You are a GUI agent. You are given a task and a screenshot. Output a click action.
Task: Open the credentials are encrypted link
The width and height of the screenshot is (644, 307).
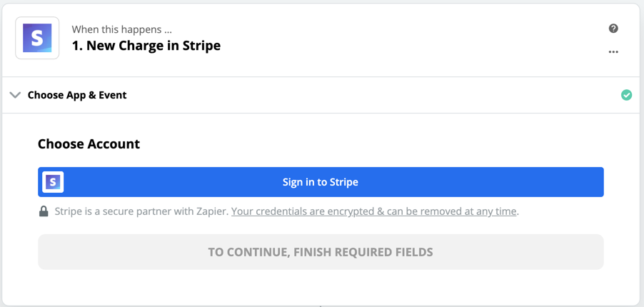click(x=373, y=211)
